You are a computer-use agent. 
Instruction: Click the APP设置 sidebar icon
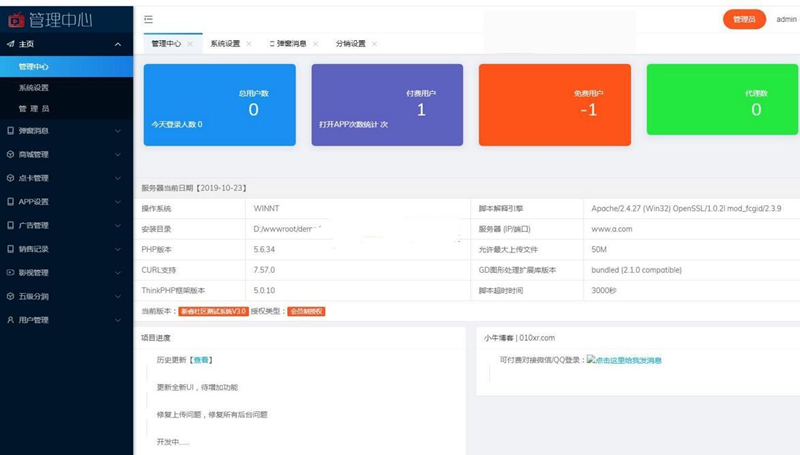point(10,202)
